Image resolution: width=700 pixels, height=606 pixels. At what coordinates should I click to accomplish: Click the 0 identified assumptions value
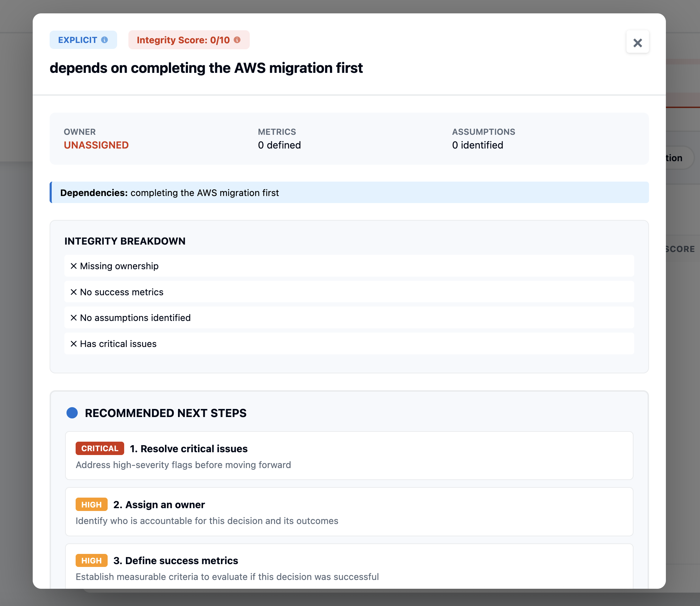(x=477, y=145)
